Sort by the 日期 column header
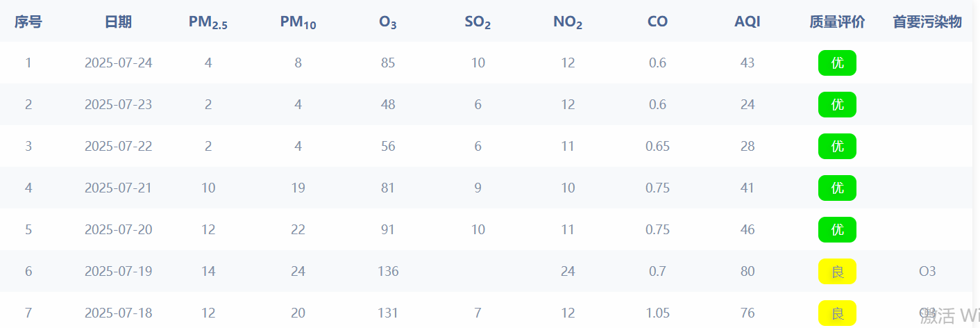 [118, 22]
